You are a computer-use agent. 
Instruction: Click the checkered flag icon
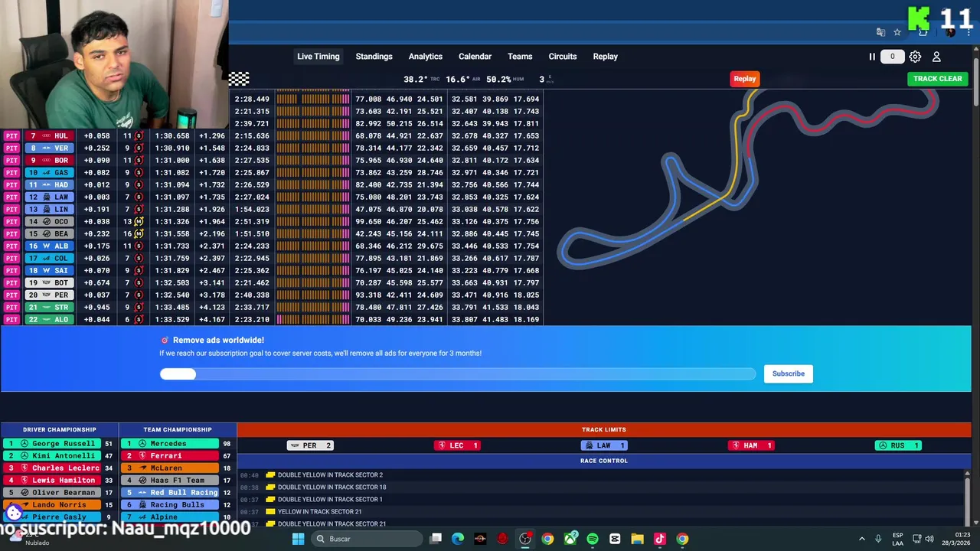(239, 79)
